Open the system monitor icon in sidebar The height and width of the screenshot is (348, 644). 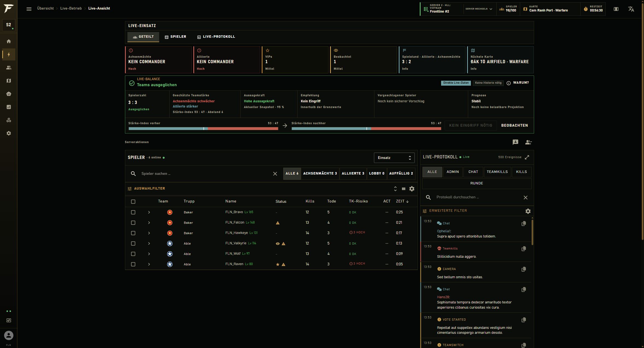tap(9, 320)
